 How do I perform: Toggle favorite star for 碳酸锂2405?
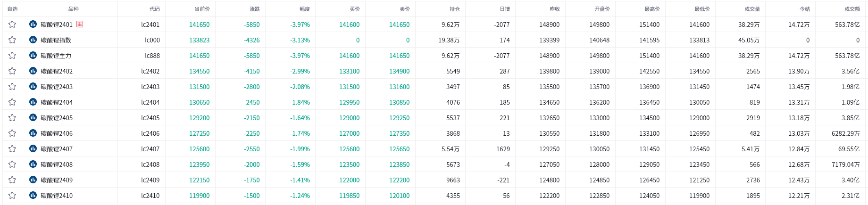click(12, 118)
